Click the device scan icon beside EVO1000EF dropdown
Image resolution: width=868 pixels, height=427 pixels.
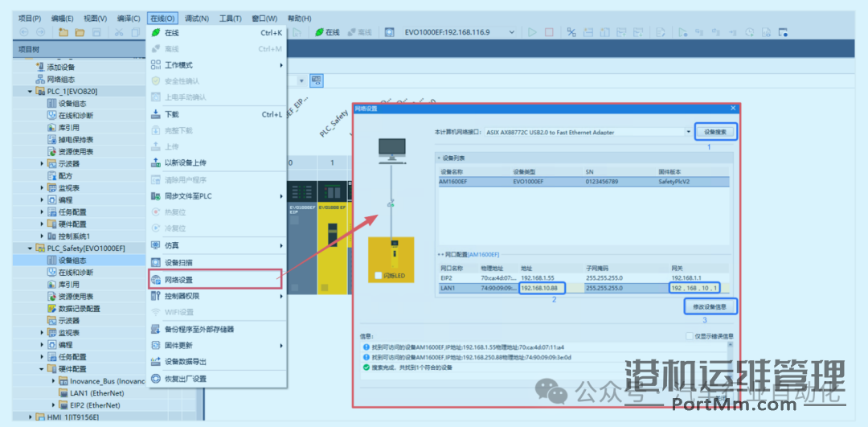(x=390, y=32)
